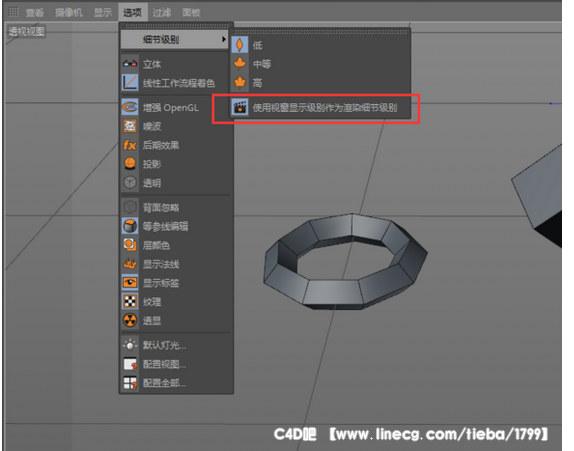Open the 显示 menu

click(103, 13)
